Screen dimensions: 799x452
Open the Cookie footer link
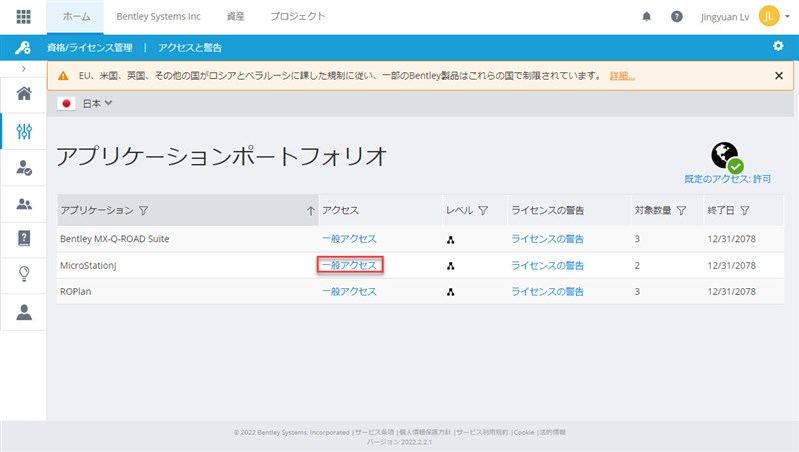coord(524,432)
